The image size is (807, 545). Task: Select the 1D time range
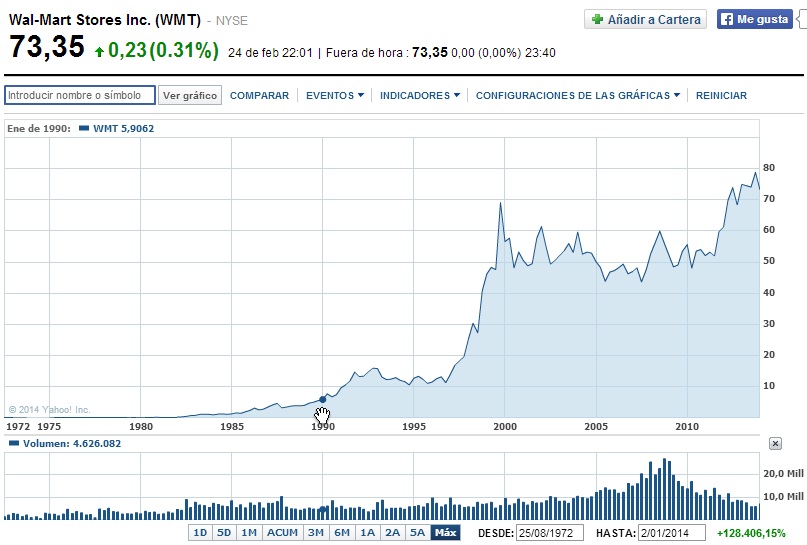click(x=200, y=533)
